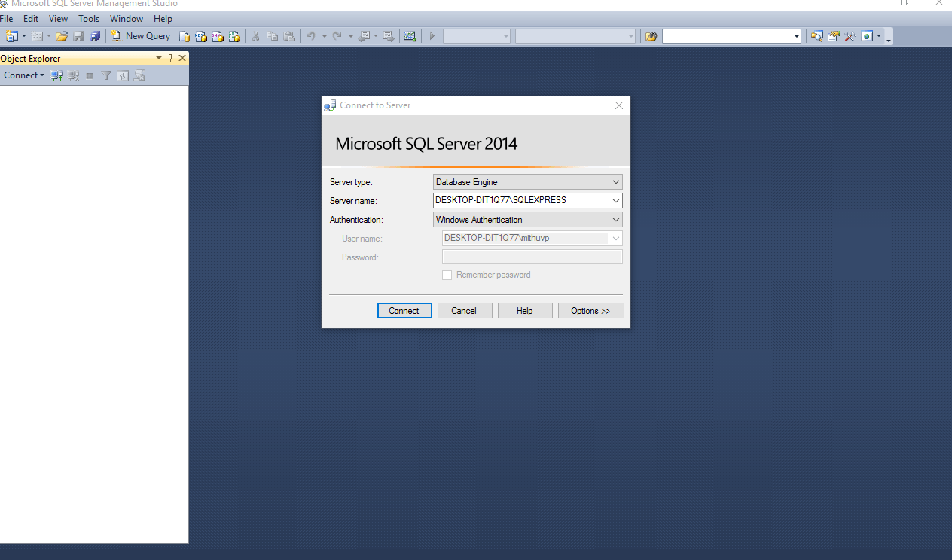952x560 pixels.
Task: Click the Filter funnel icon in Object Explorer
Action: point(106,75)
